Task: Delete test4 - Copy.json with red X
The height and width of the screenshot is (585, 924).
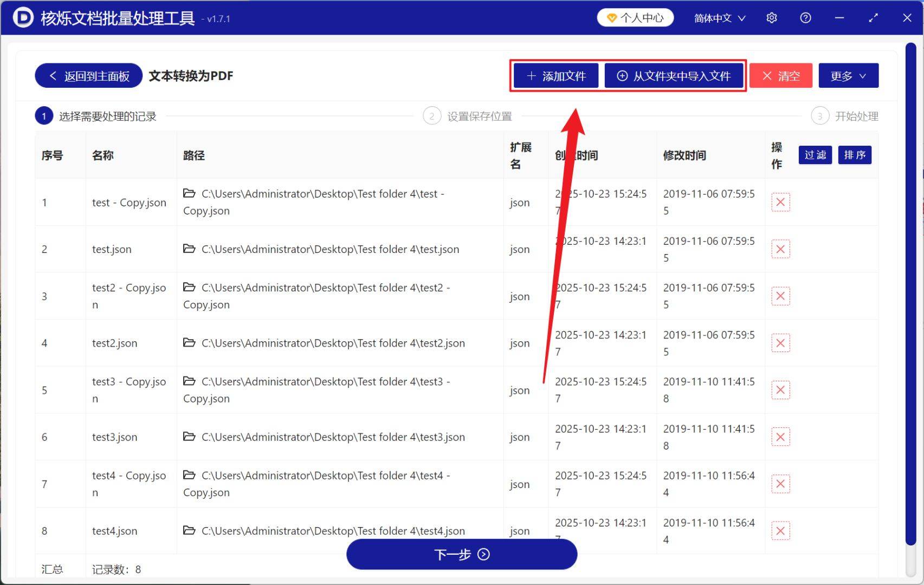Action: pos(780,484)
